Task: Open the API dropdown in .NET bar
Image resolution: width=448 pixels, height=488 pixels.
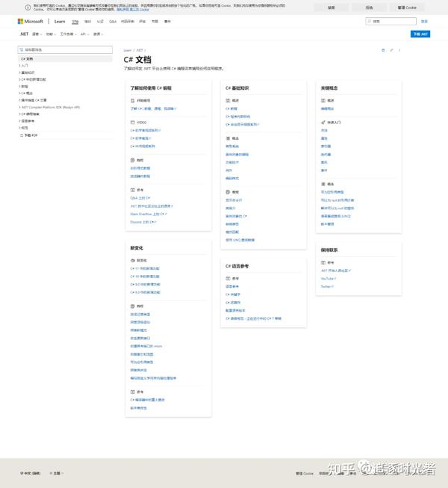Action: pyautogui.click(x=85, y=34)
